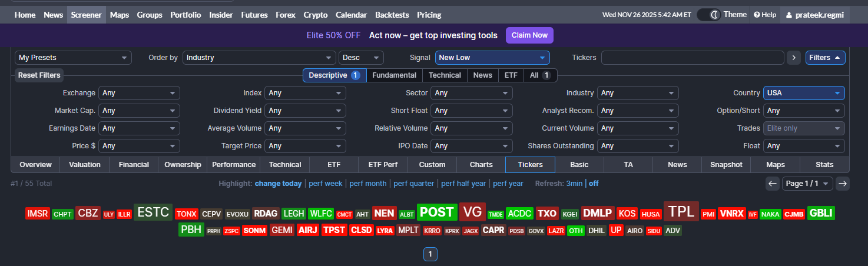This screenshot has width=868, height=266.
Task: Switch to Snapshot view tab
Action: point(726,165)
